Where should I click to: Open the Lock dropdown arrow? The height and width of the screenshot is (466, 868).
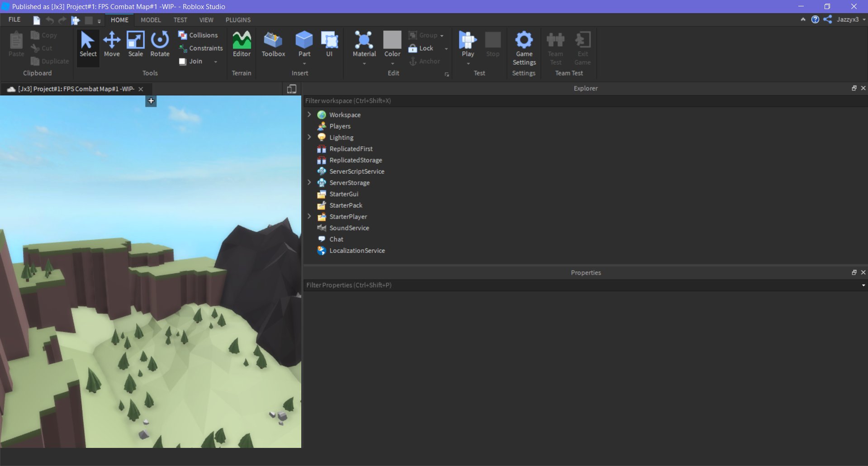[446, 49]
